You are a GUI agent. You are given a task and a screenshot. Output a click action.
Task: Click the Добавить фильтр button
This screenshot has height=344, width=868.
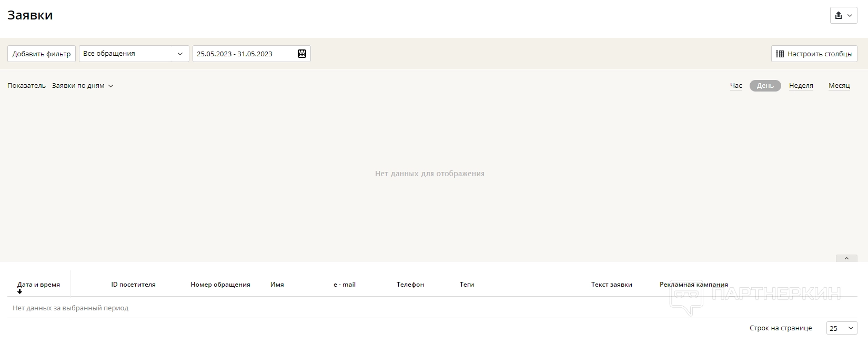click(42, 54)
